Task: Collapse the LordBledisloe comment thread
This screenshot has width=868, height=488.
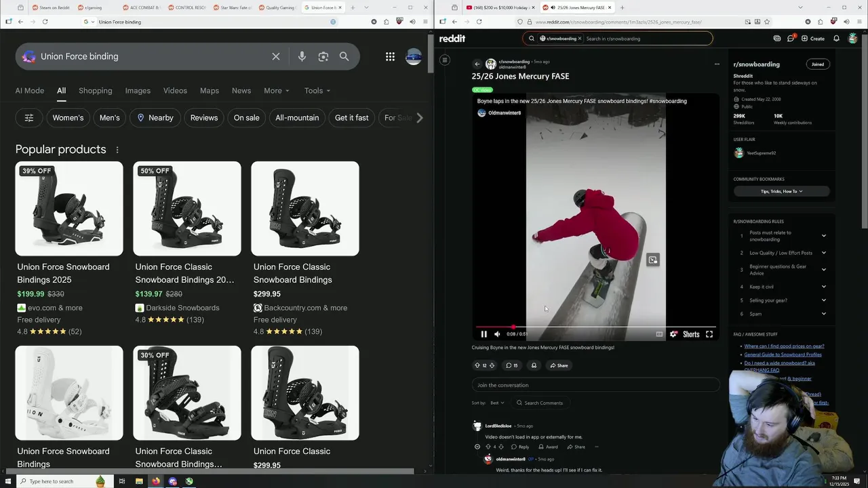Action: [477, 447]
